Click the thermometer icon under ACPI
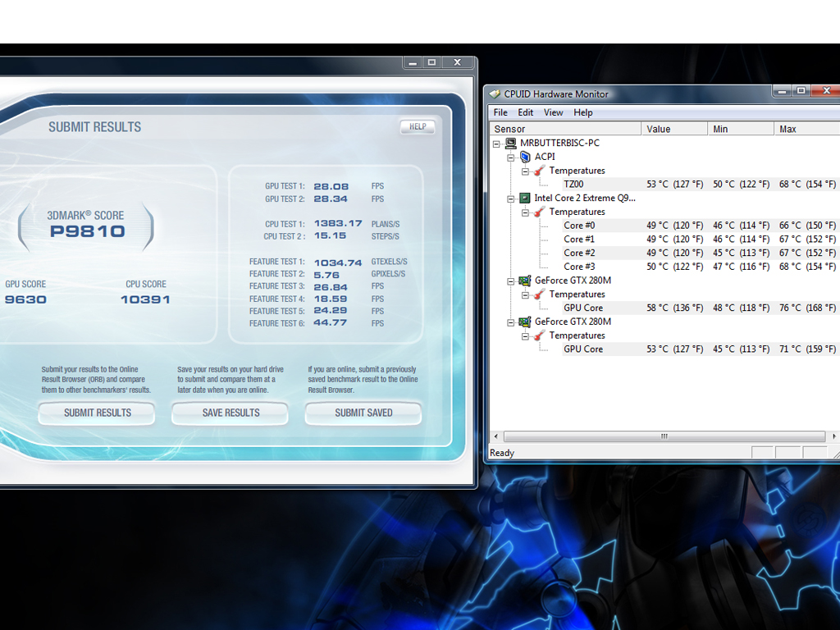The height and width of the screenshot is (630, 840). point(540,171)
